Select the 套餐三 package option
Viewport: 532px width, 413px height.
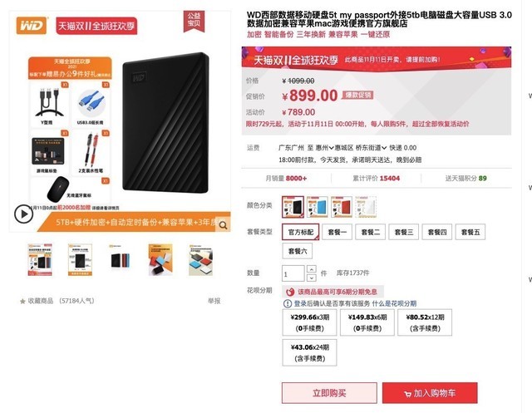pos(404,233)
